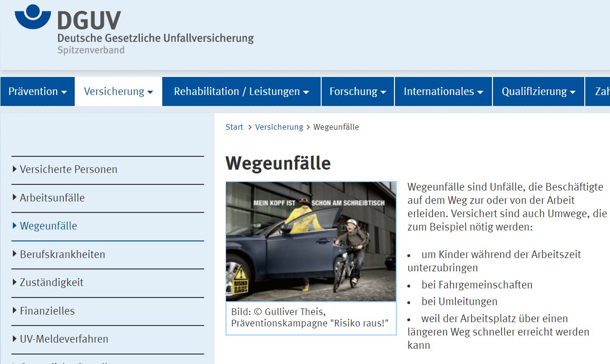The image size is (610, 364).
Task: Open the Internationales dropdown menu
Action: pos(443,91)
